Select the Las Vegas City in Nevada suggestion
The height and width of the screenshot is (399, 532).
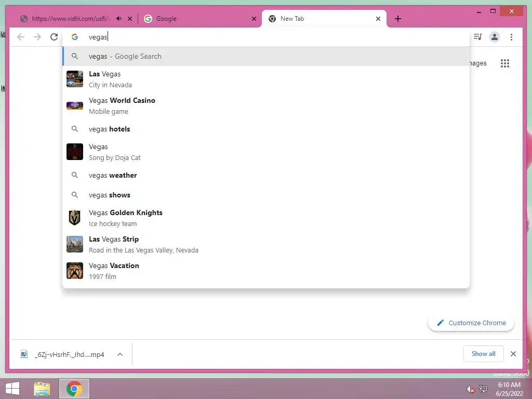pyautogui.click(x=266, y=79)
